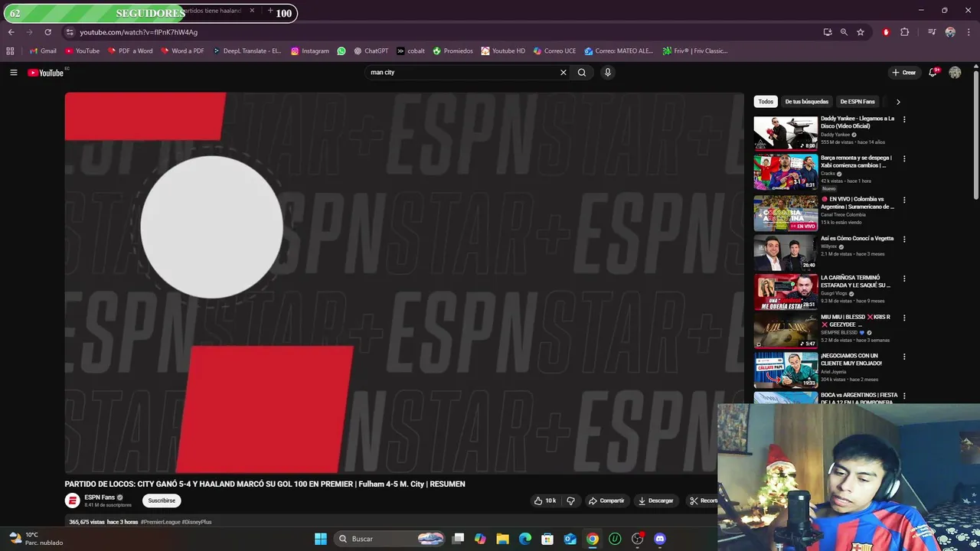Image resolution: width=980 pixels, height=551 pixels.
Task: Go back with the browser back arrow
Action: tap(11, 32)
